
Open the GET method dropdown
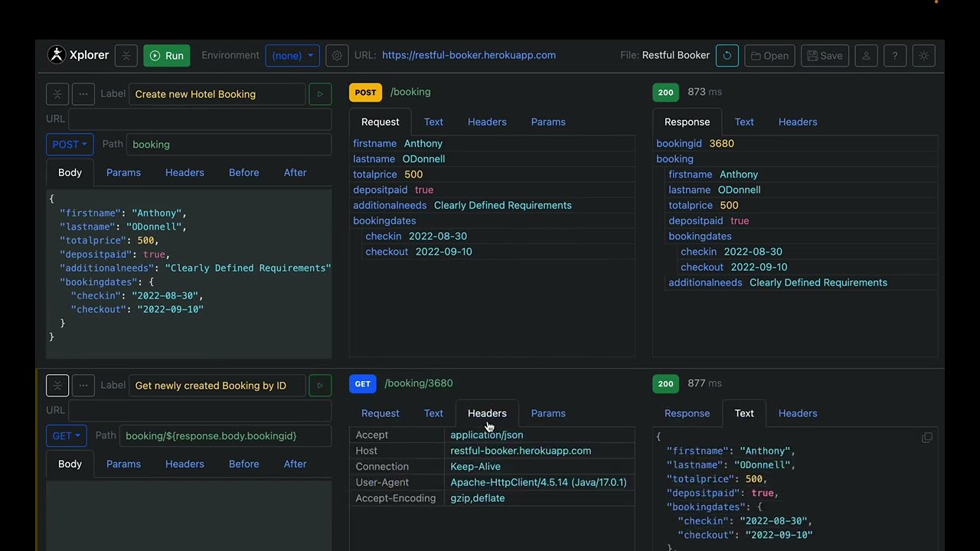[66, 435]
